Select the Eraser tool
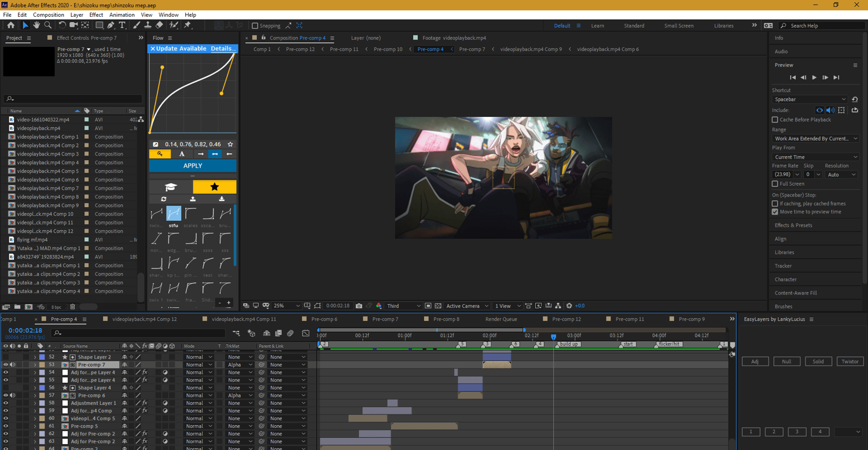Screen dimensions: 868x450 (x=159, y=25)
